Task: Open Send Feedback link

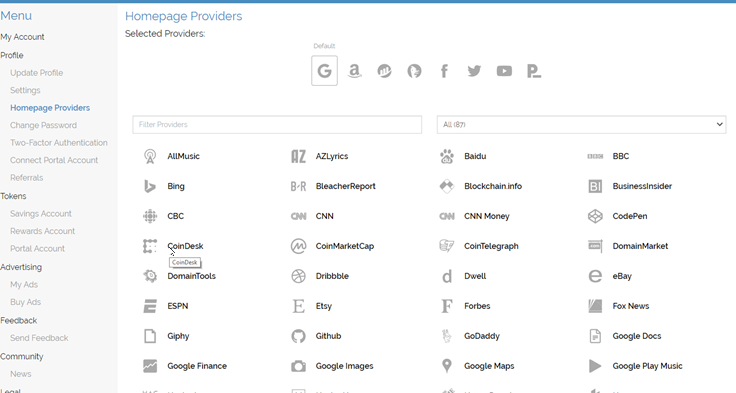Action: point(39,338)
